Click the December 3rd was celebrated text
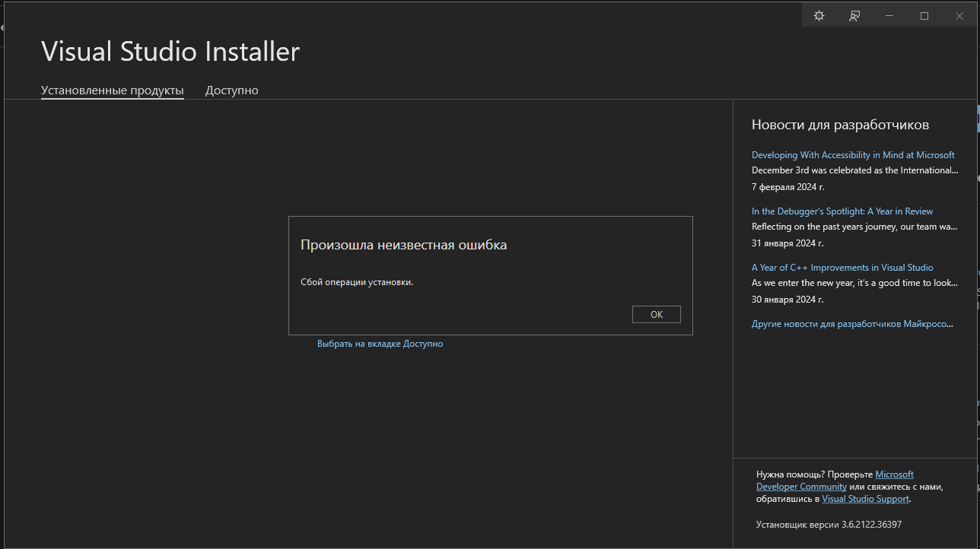The height and width of the screenshot is (549, 980). coord(855,170)
